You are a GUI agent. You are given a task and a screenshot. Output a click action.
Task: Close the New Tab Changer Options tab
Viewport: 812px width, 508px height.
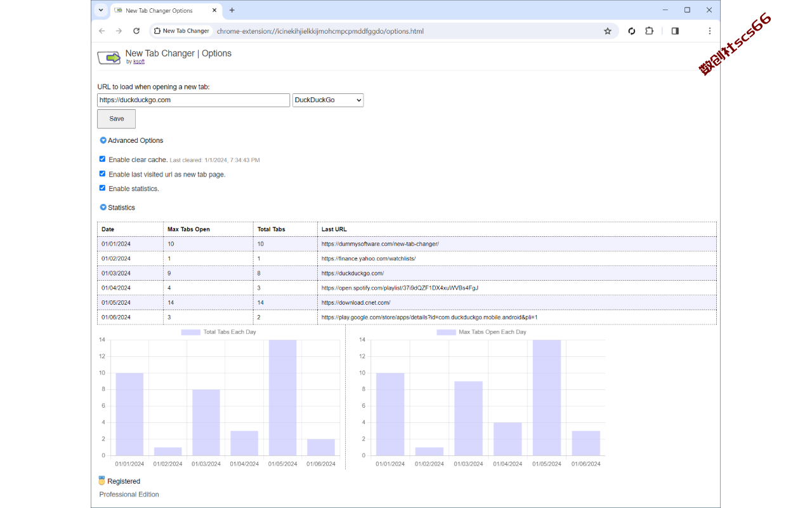pyautogui.click(x=214, y=10)
